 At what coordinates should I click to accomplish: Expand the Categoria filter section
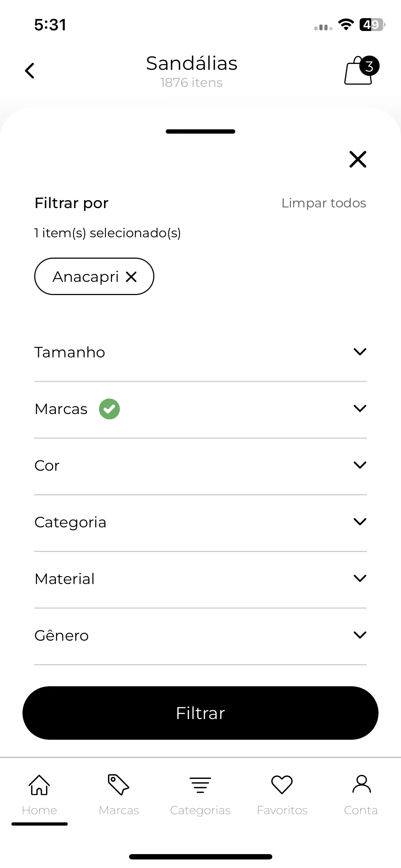(x=200, y=522)
